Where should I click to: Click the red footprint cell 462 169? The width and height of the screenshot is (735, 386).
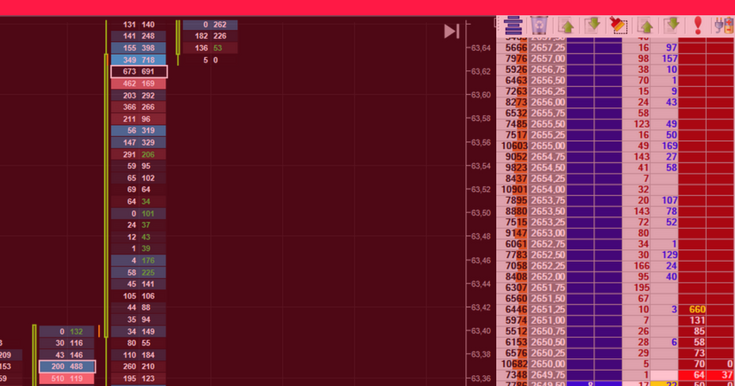point(139,83)
